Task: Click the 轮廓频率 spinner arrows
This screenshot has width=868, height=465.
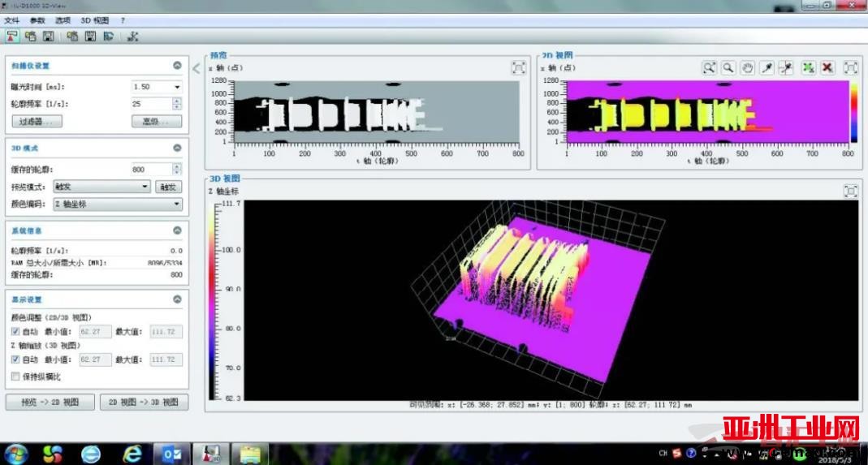Action: tap(177, 104)
